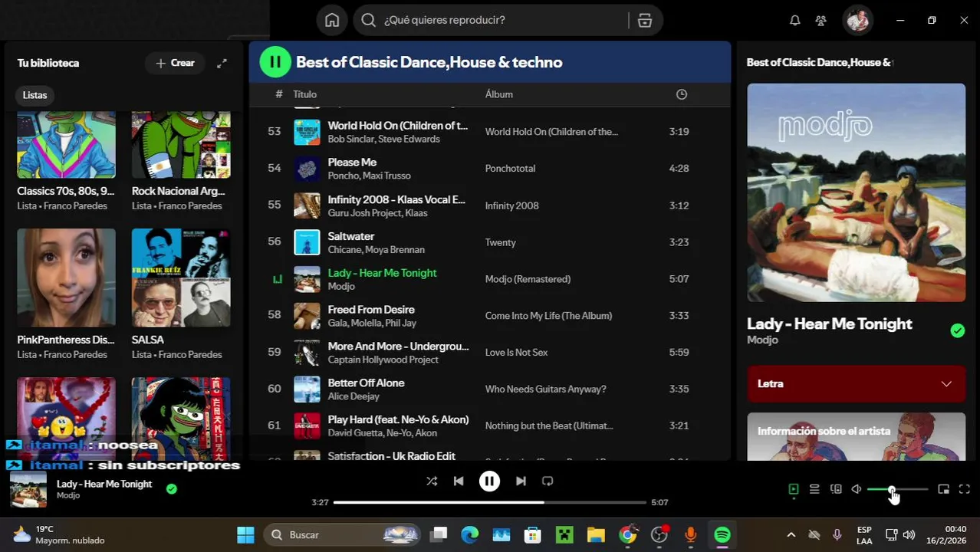This screenshot has width=980, height=552.
Task: Skip to the previous track
Action: 459,481
